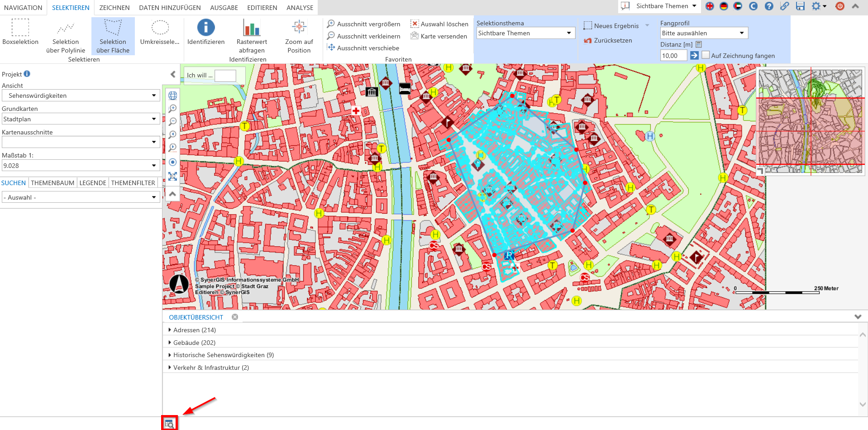The width and height of the screenshot is (868, 430).
Task: Click Zurücksetzen button
Action: click(608, 40)
